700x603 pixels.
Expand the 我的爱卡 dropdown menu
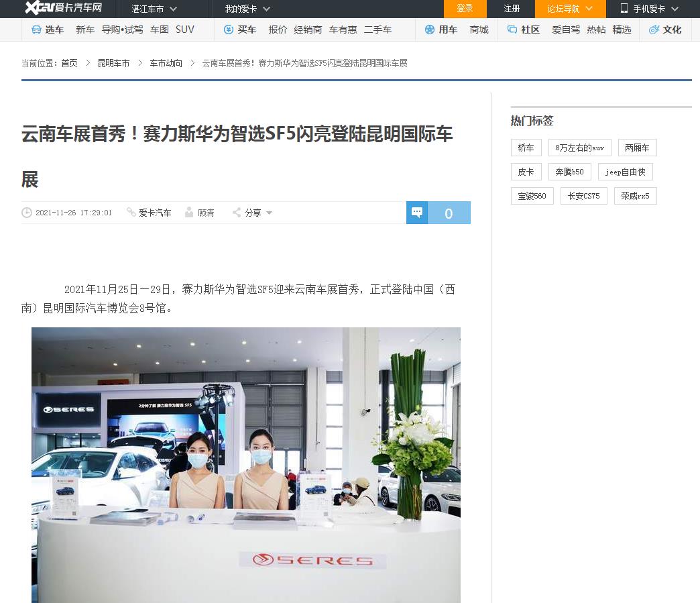click(x=247, y=9)
